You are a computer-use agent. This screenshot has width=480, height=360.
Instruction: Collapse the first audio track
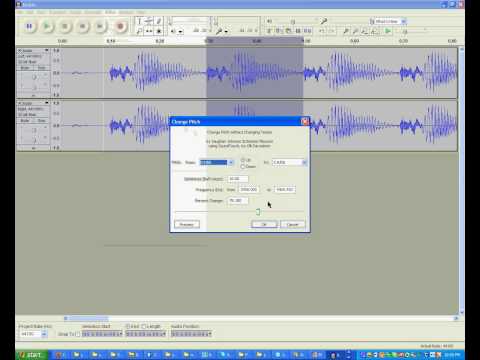click(x=33, y=96)
